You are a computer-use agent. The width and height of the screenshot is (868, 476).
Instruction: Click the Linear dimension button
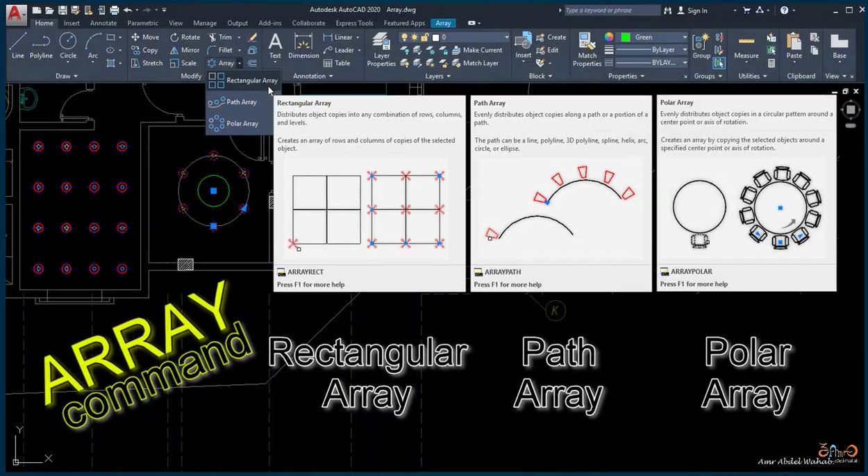[x=338, y=37]
